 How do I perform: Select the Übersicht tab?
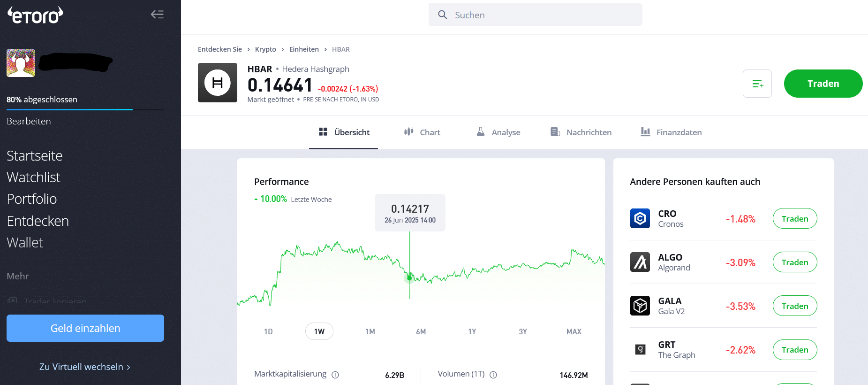[344, 132]
